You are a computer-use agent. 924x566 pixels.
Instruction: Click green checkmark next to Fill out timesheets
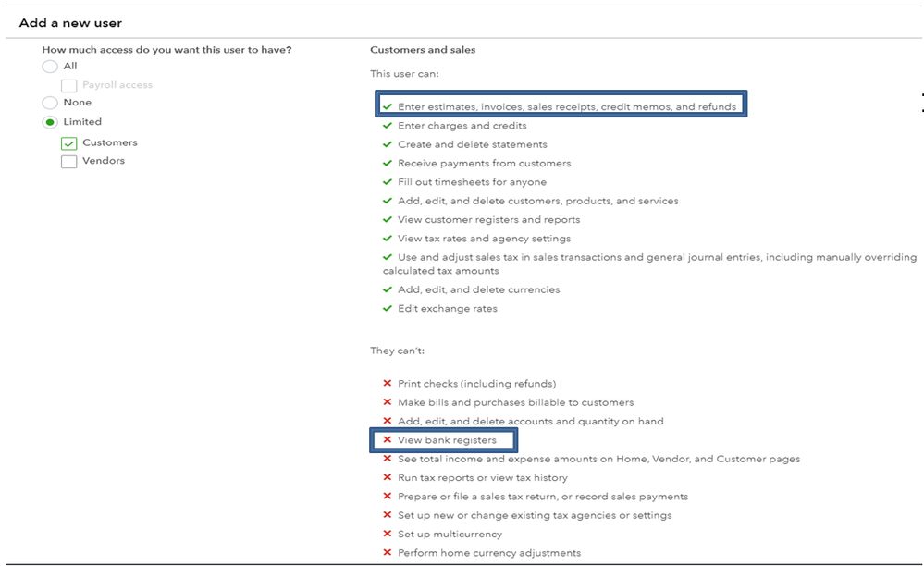[x=388, y=182]
